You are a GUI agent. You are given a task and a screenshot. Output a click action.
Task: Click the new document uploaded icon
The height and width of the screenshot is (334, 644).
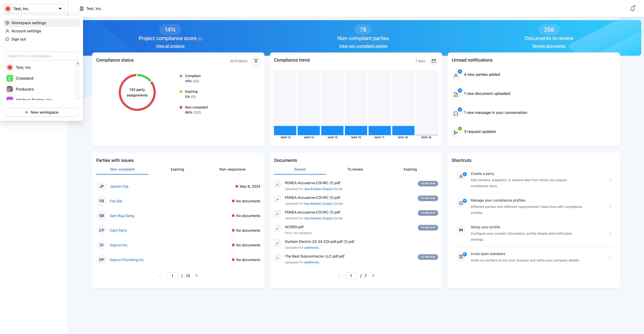click(456, 94)
